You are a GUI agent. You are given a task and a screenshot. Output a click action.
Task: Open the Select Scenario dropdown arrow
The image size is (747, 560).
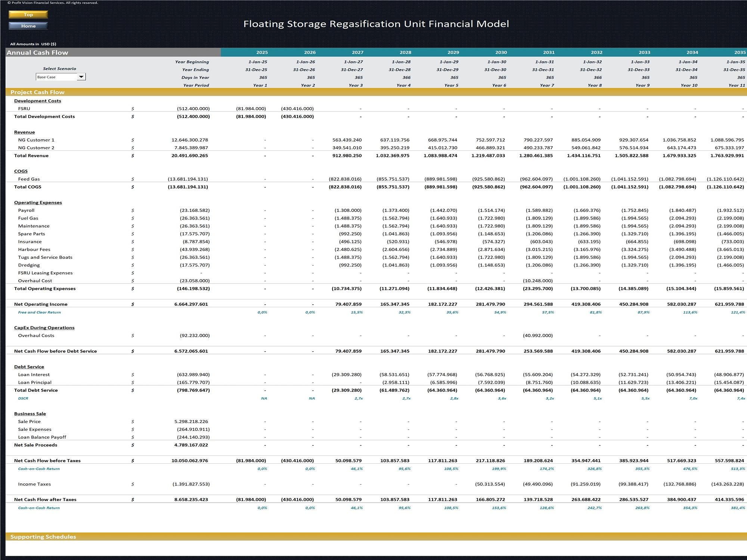(x=81, y=77)
